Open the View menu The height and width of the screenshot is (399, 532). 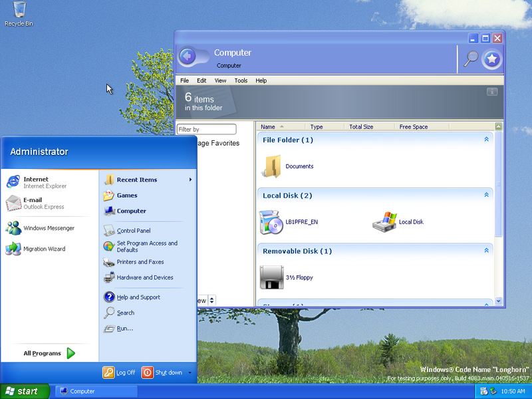click(220, 80)
